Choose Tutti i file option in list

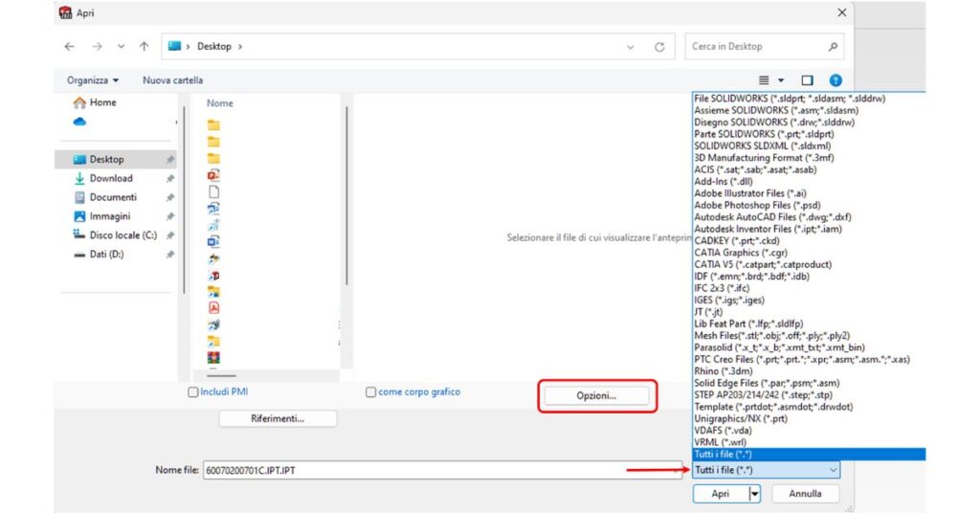pyautogui.click(x=809, y=455)
